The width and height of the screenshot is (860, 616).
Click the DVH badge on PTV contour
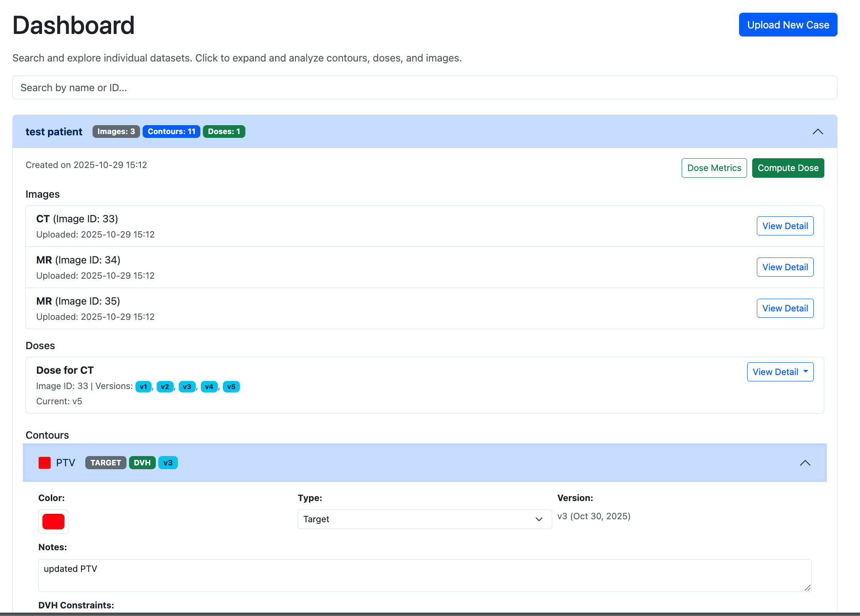click(x=142, y=462)
